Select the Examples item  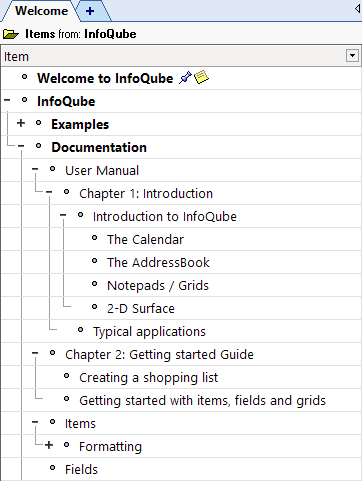[x=80, y=124]
